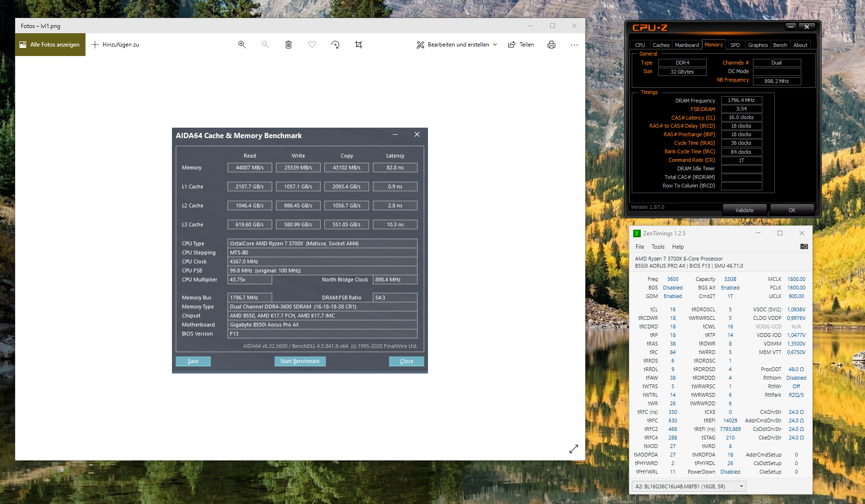Open Graphics tab in CPU-Z

(758, 45)
